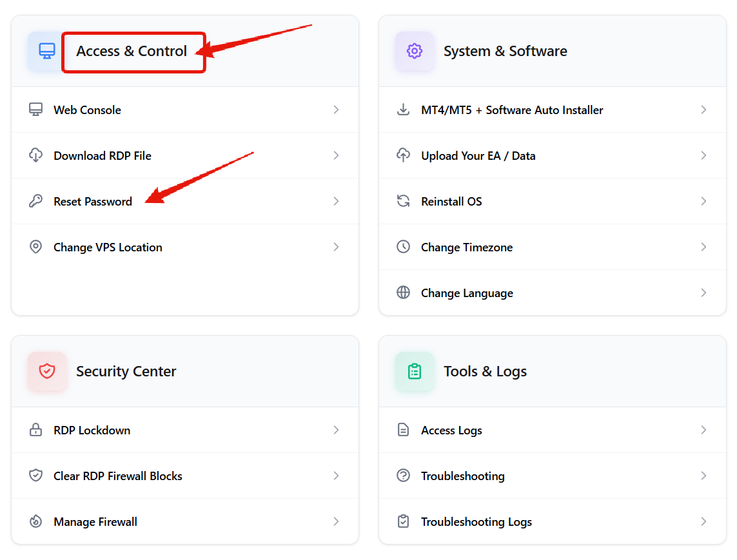The height and width of the screenshot is (560, 737).
Task: Open Troubleshooting under Tools & Logs
Action: click(x=553, y=476)
